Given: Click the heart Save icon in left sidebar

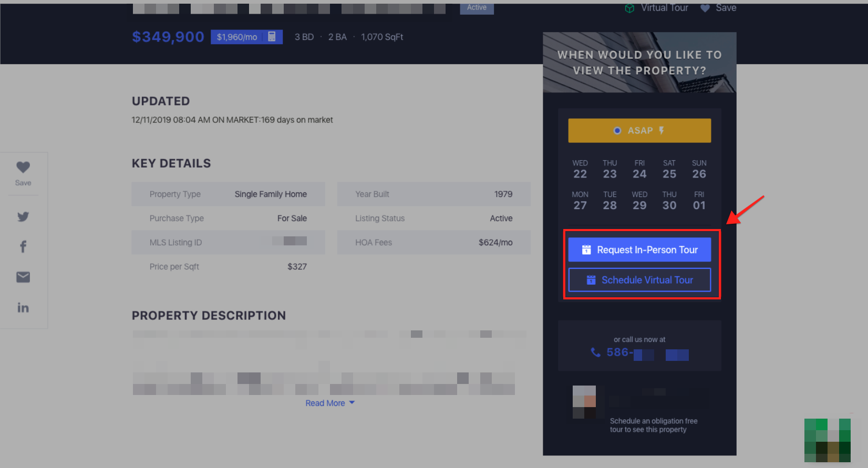Looking at the screenshot, I should coord(23,168).
